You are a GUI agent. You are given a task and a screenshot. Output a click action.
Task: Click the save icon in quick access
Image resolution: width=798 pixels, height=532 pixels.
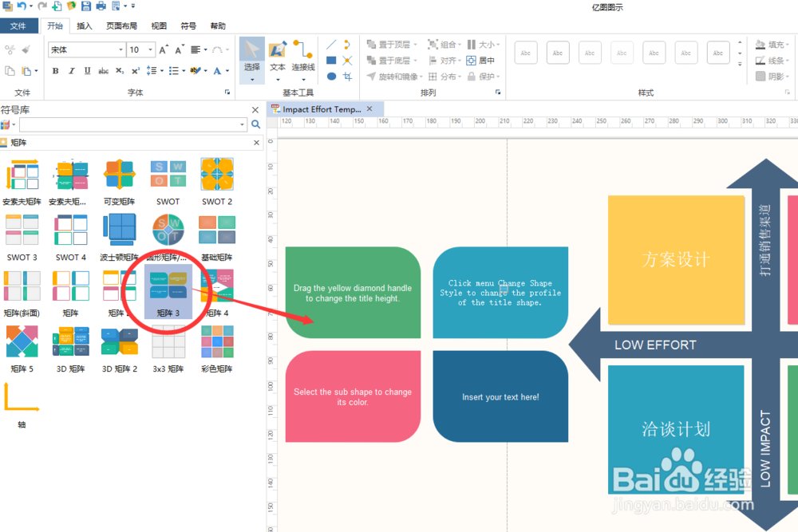tap(86, 6)
